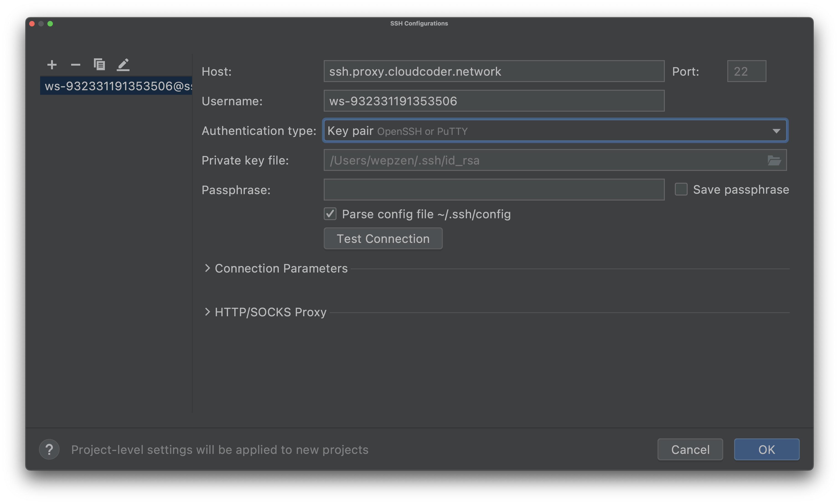The width and height of the screenshot is (839, 504).
Task: Edit the selected configuration name
Action: click(x=123, y=64)
